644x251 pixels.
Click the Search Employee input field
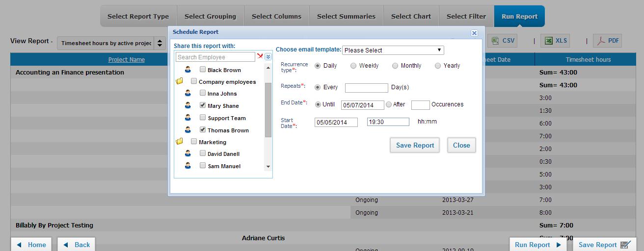click(x=215, y=57)
